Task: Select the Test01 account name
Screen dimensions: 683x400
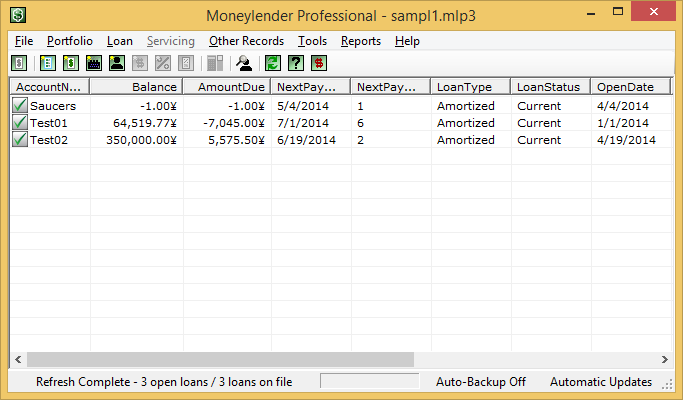Action: pos(49,123)
